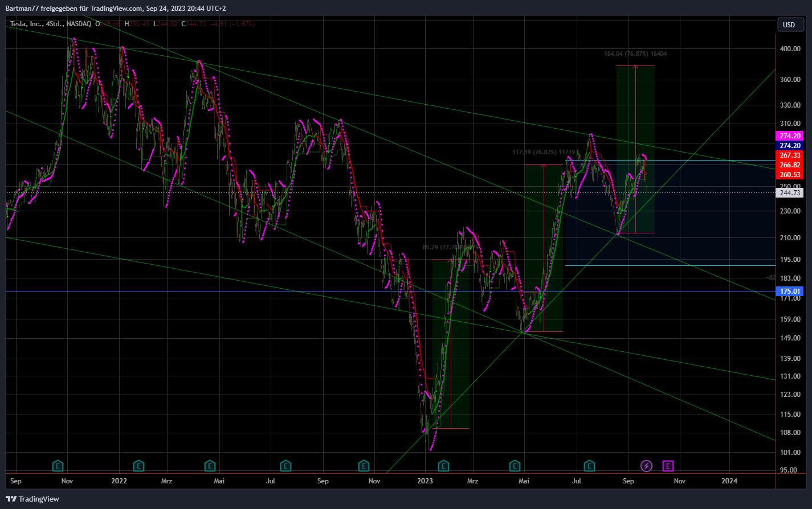Click the July 2023 earnings E icon
This screenshot has width=812, height=509.
point(590,466)
